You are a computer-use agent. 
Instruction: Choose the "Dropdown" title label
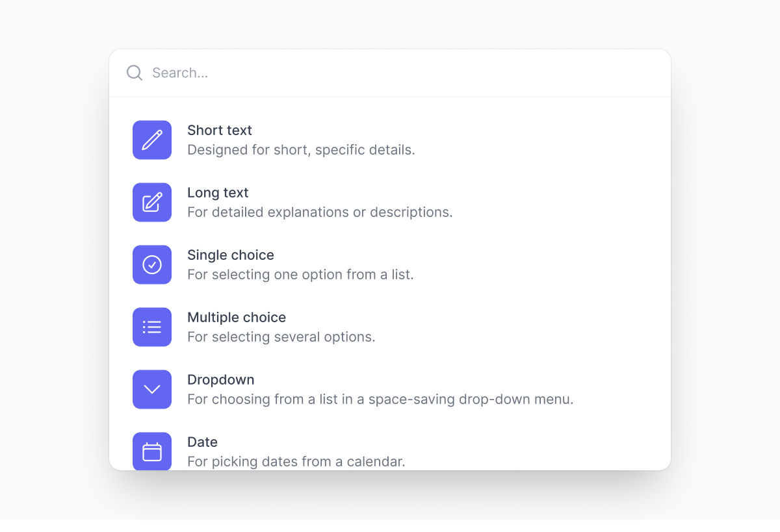(x=221, y=379)
